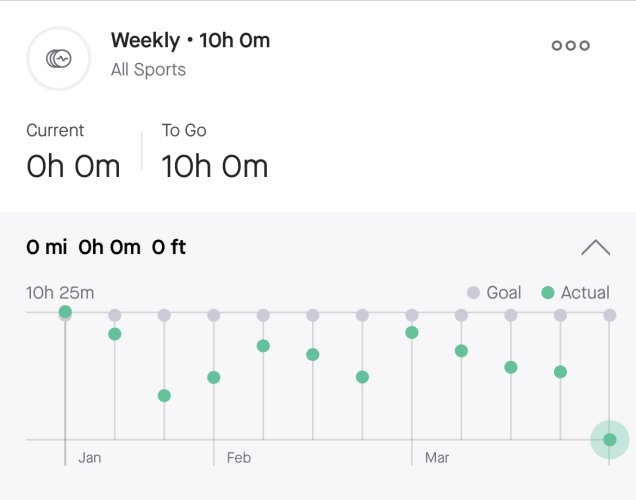Select the Current 0h 0m value

click(x=73, y=167)
